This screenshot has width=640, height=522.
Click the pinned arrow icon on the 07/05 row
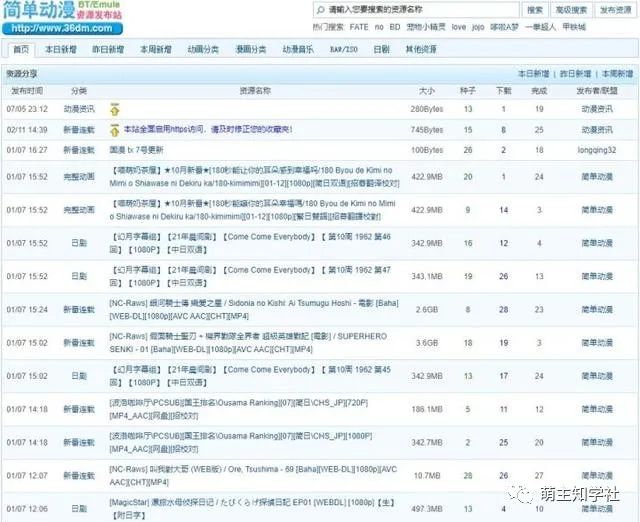(115, 109)
